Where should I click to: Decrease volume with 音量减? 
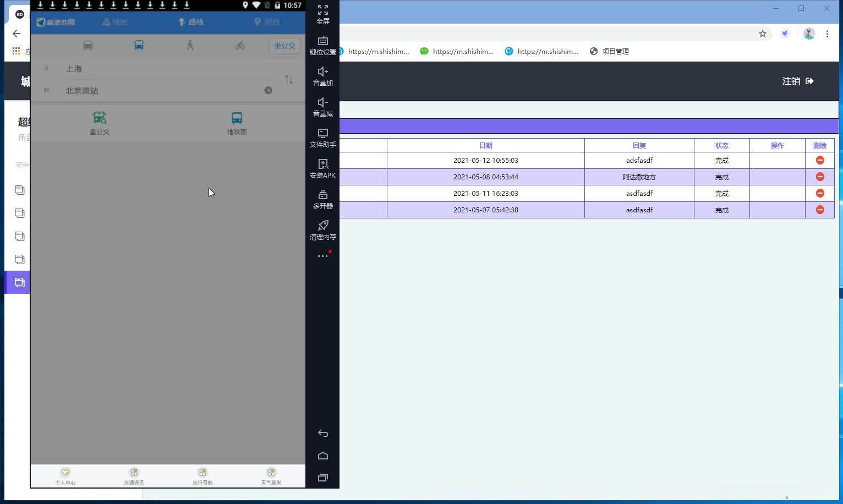click(323, 107)
